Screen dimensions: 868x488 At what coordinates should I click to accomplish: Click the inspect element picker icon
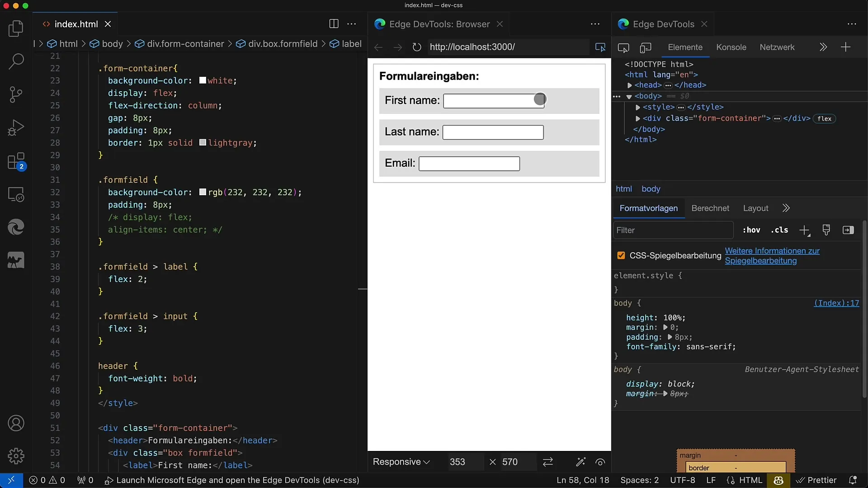point(623,47)
